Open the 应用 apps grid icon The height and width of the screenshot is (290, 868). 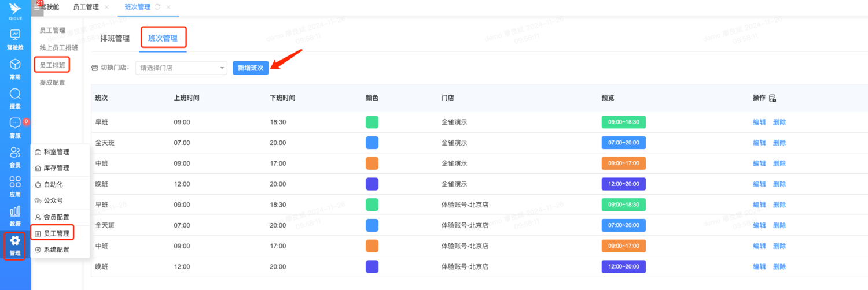coord(15,183)
